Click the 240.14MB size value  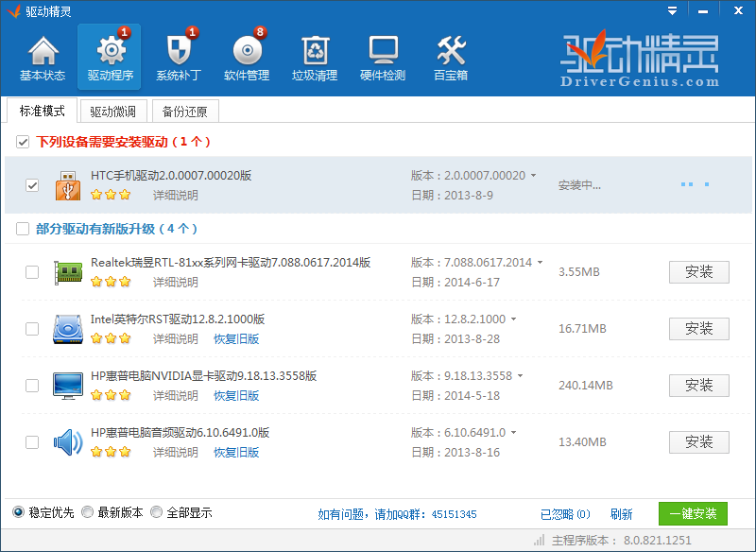coord(586,386)
